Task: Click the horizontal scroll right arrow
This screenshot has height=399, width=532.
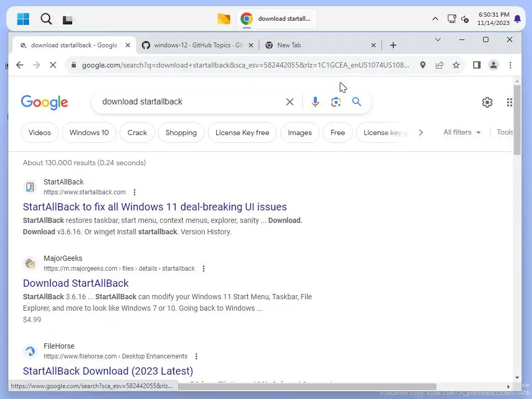Action: [508, 387]
